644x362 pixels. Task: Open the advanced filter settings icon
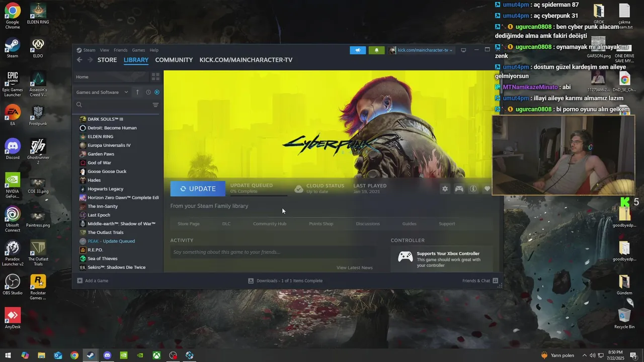(x=155, y=105)
